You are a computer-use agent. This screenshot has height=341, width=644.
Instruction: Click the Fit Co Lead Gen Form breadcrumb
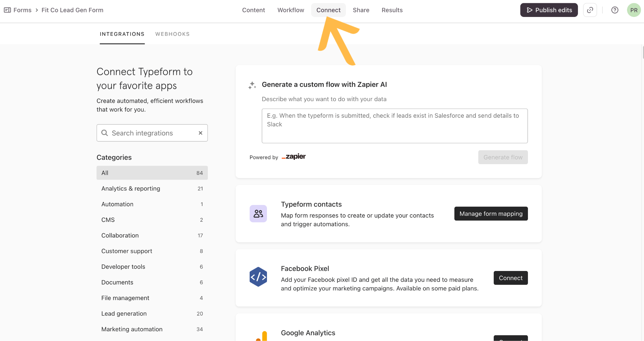pyautogui.click(x=72, y=10)
